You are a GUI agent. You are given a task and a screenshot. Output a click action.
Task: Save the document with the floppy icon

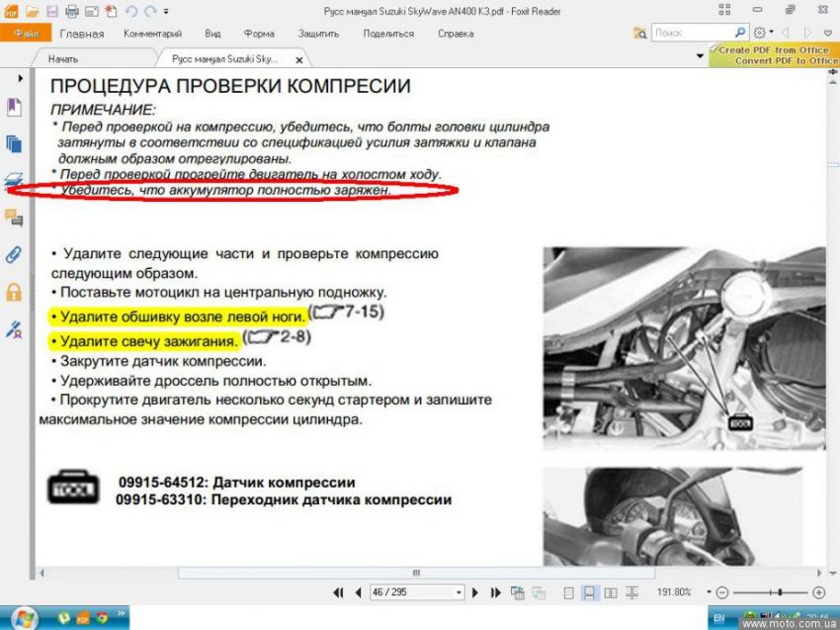click(x=52, y=11)
